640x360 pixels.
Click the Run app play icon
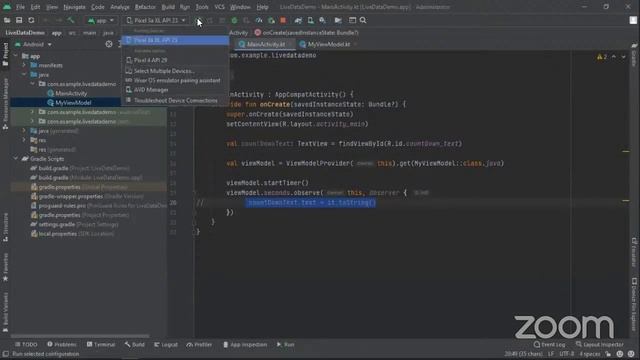pos(198,20)
